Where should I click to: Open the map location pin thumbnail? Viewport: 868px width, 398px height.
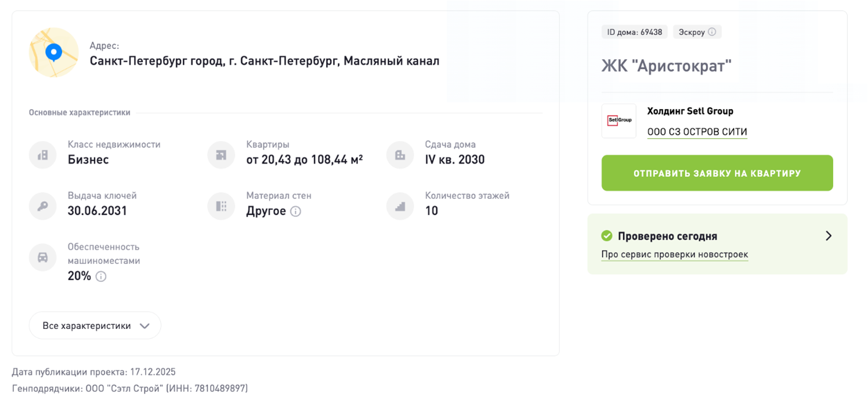[x=54, y=52]
